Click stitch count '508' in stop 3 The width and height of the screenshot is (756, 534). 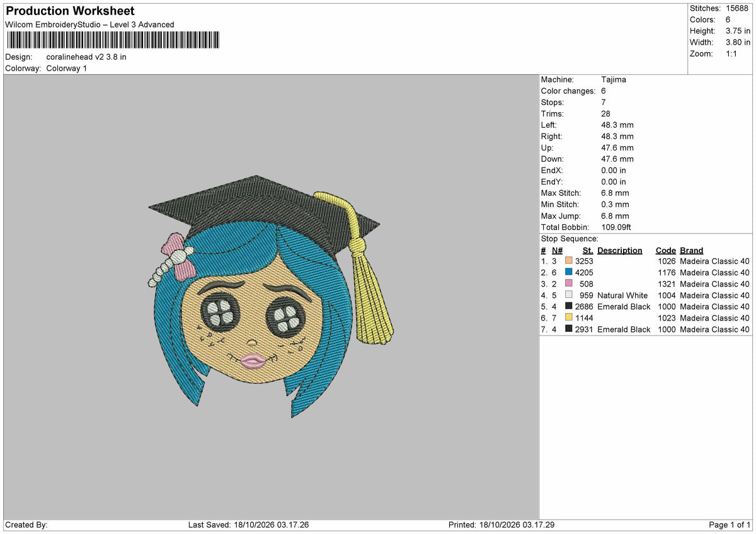pos(587,284)
